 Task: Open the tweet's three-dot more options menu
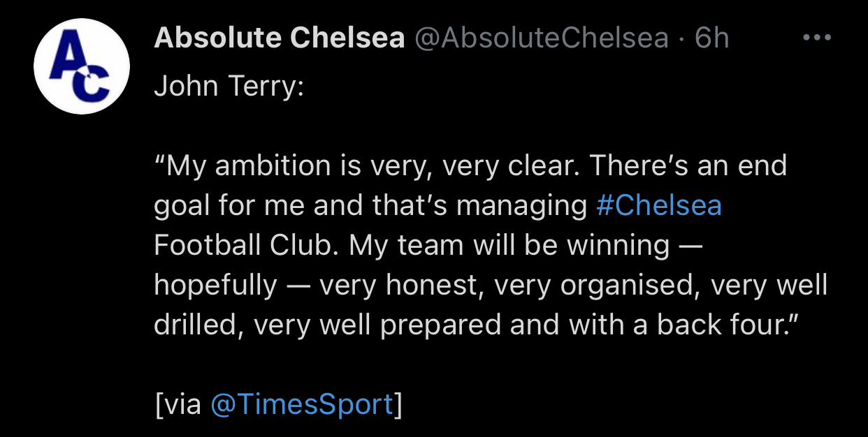pyautogui.click(x=817, y=38)
